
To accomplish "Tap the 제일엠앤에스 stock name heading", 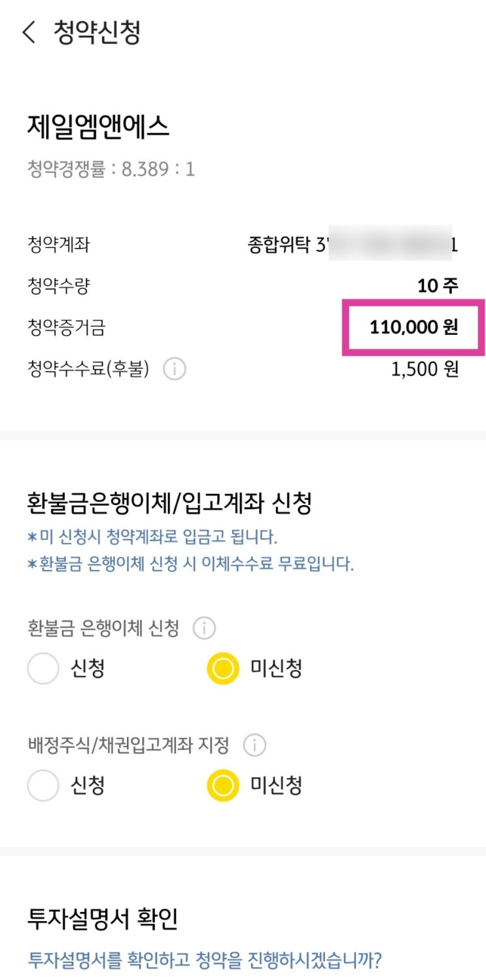I will [x=98, y=126].
